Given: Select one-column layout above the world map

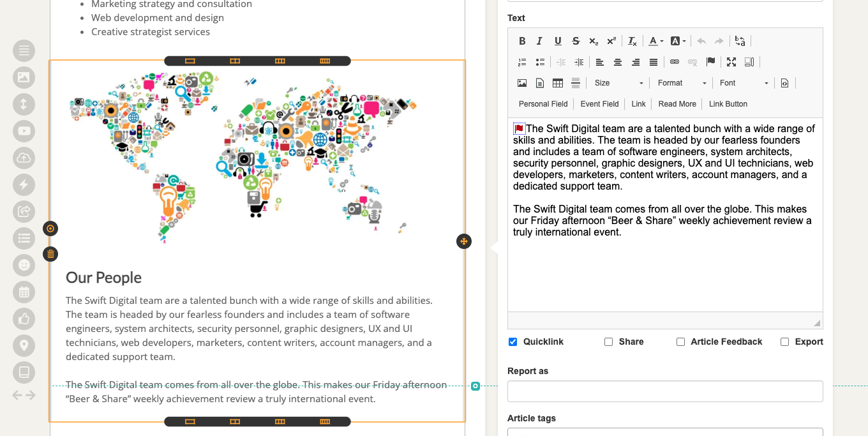Looking at the screenshot, I should 190,61.
